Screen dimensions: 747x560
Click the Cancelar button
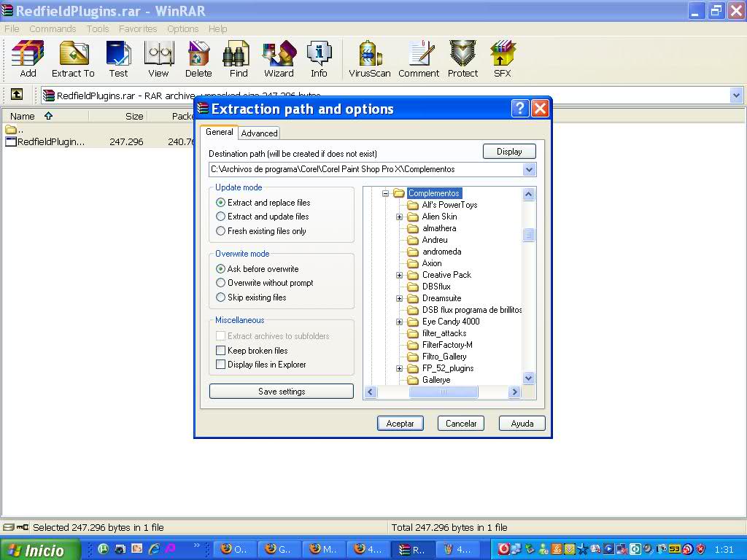461,424
